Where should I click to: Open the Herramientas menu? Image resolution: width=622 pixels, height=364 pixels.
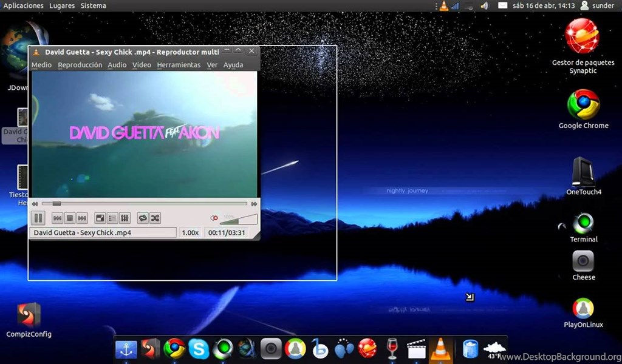click(x=179, y=65)
